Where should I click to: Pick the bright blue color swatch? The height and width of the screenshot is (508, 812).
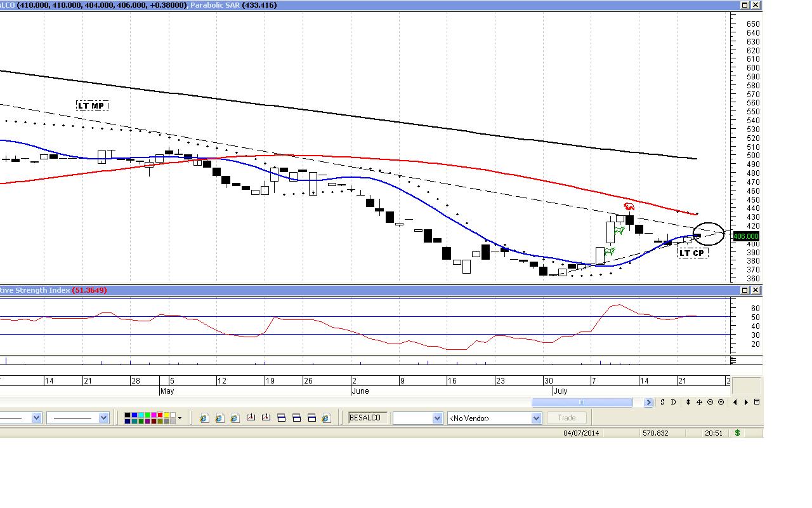(x=134, y=415)
